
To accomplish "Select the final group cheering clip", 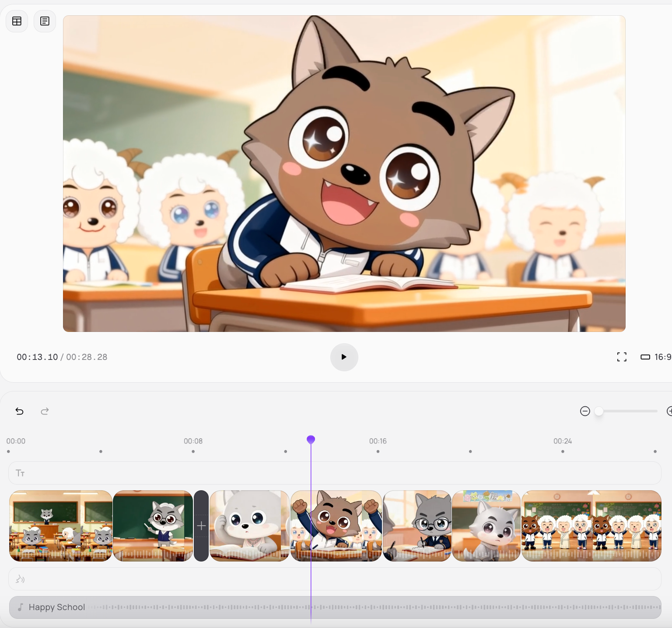I will 591,526.
